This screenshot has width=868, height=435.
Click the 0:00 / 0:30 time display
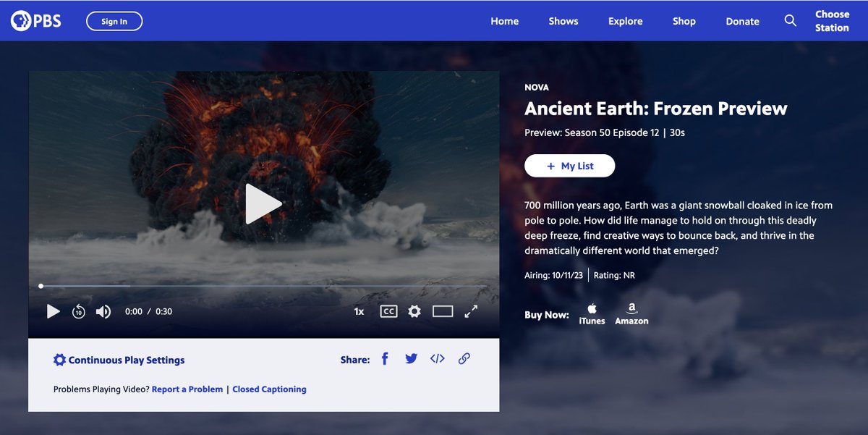coord(148,311)
